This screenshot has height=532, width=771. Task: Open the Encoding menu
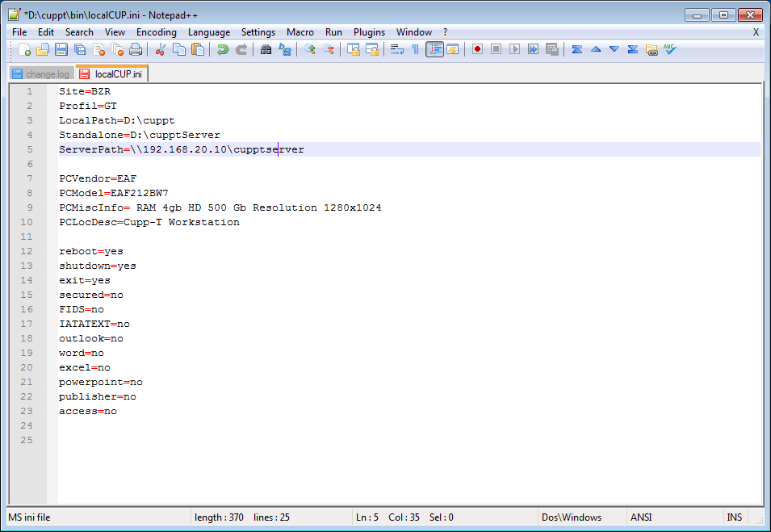coord(156,32)
